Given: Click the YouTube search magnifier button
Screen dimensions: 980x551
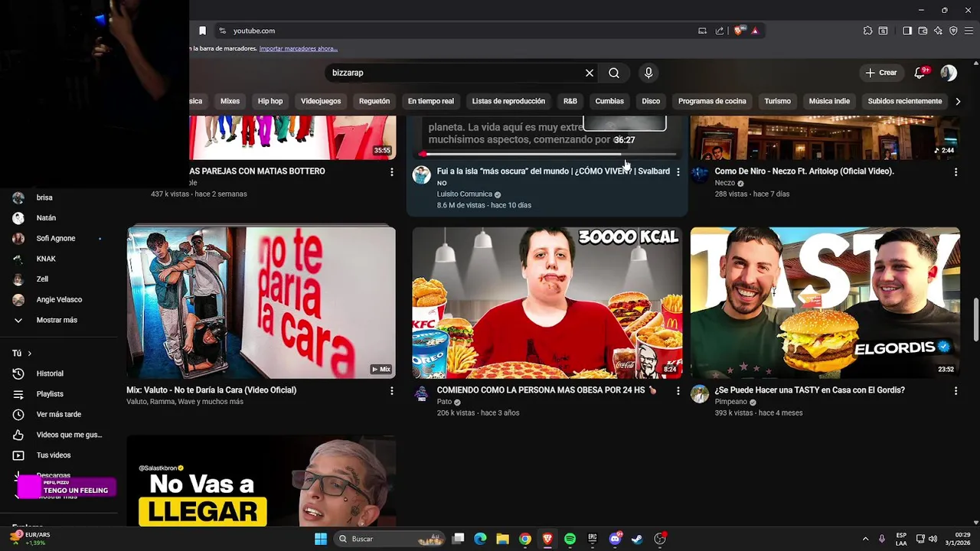Looking at the screenshot, I should pyautogui.click(x=614, y=73).
